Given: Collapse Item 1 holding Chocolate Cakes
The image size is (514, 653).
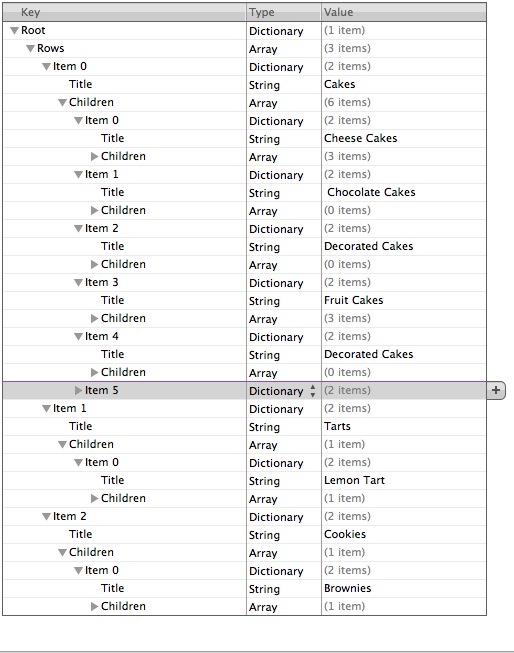Looking at the screenshot, I should [x=78, y=174].
